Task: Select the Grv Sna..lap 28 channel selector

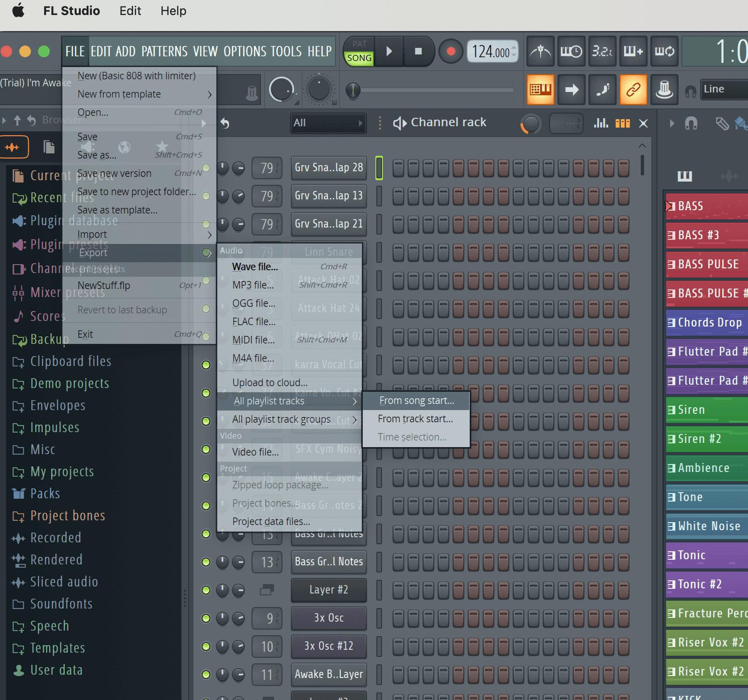Action: [x=379, y=167]
